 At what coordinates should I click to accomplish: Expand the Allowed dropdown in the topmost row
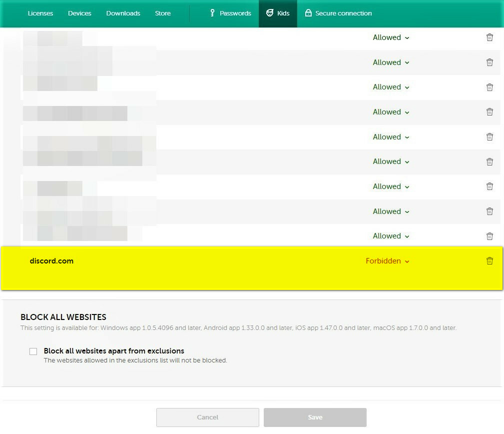[x=391, y=37]
